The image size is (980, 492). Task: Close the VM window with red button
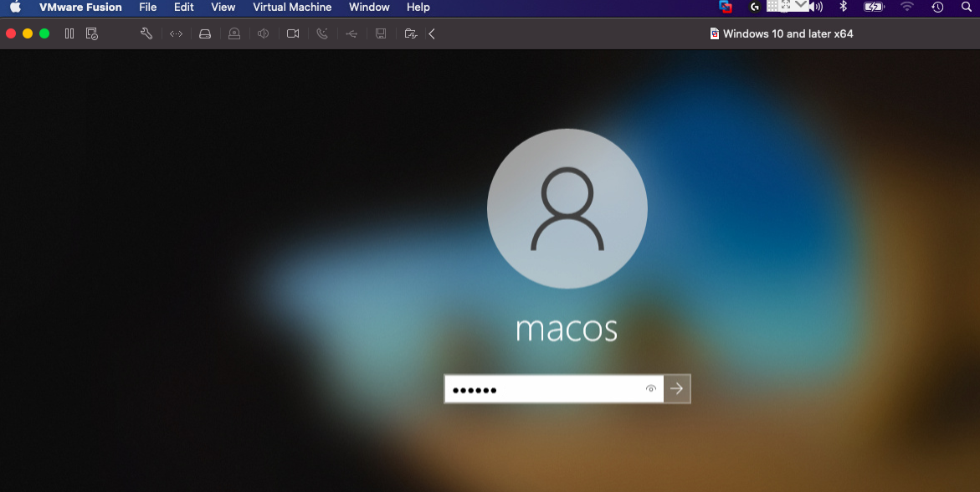[x=11, y=33]
